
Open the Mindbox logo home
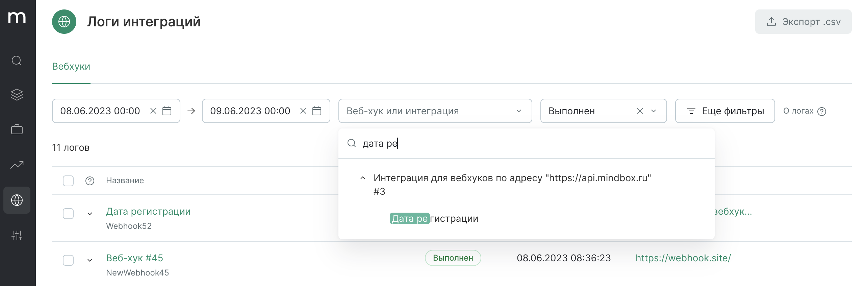pos(17,18)
